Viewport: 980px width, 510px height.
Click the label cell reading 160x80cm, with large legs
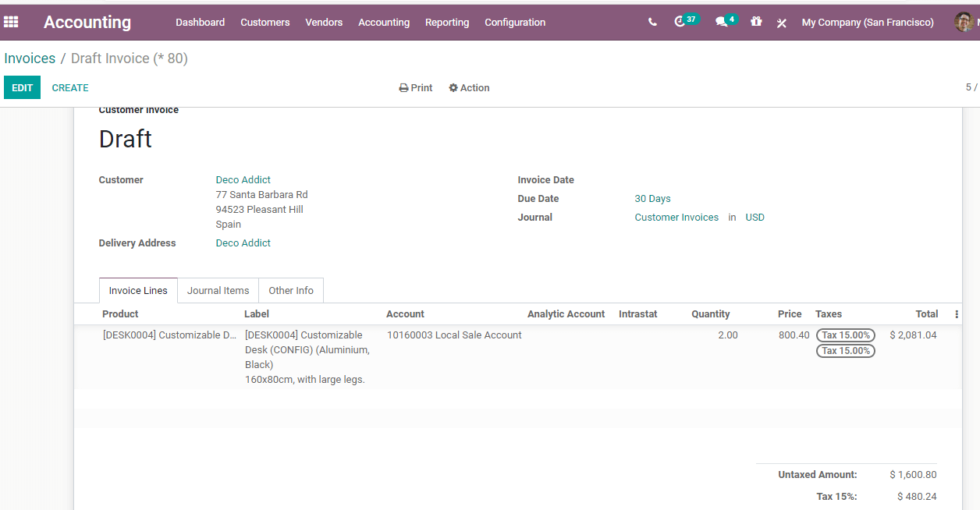point(305,380)
